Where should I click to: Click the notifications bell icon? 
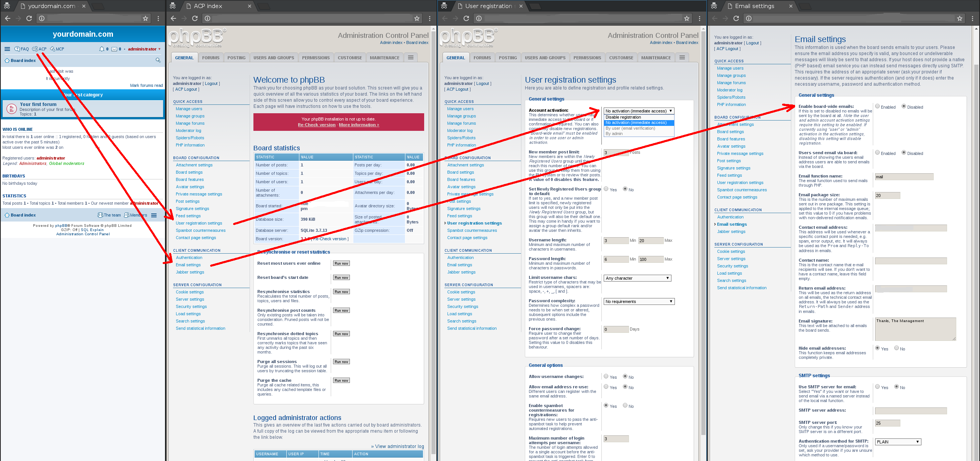pyautogui.click(x=101, y=49)
